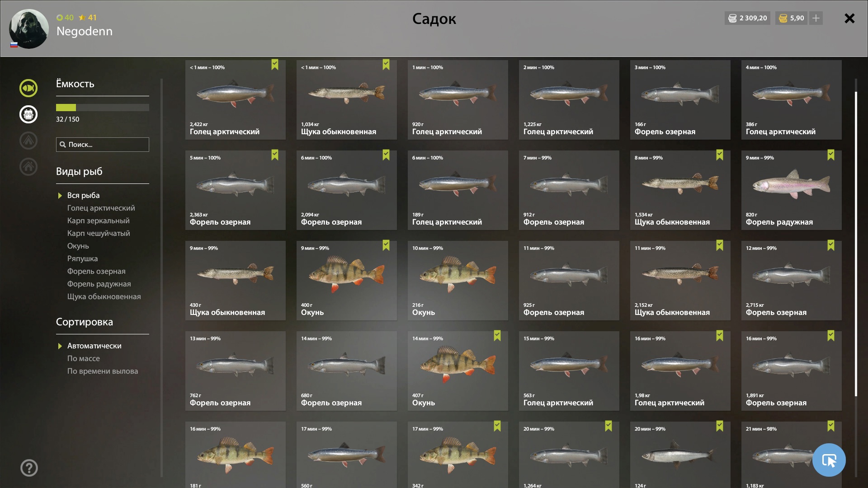The height and width of the screenshot is (488, 868).
Task: Open the backpack inventory sidebar icon
Action: (28, 114)
